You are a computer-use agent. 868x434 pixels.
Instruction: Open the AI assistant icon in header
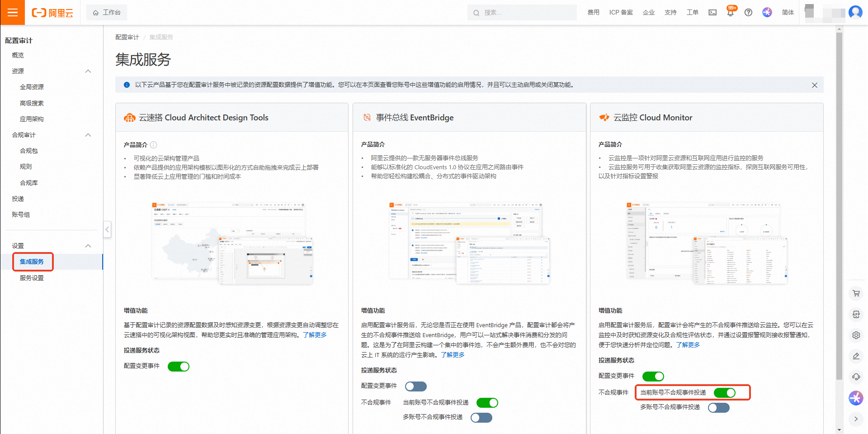[x=767, y=12]
